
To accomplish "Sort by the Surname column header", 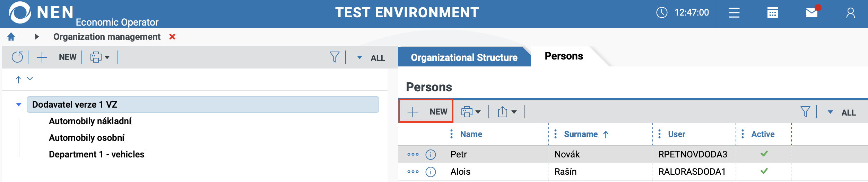I will tap(581, 134).
